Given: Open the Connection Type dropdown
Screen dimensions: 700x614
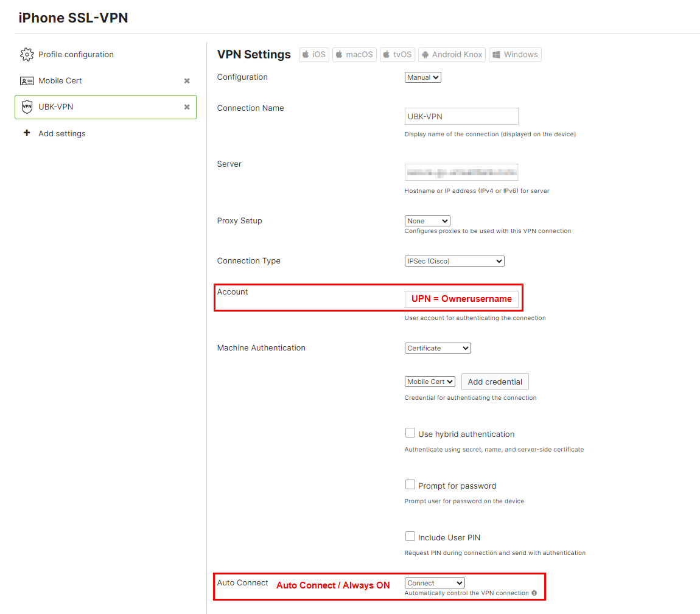Looking at the screenshot, I should point(454,260).
